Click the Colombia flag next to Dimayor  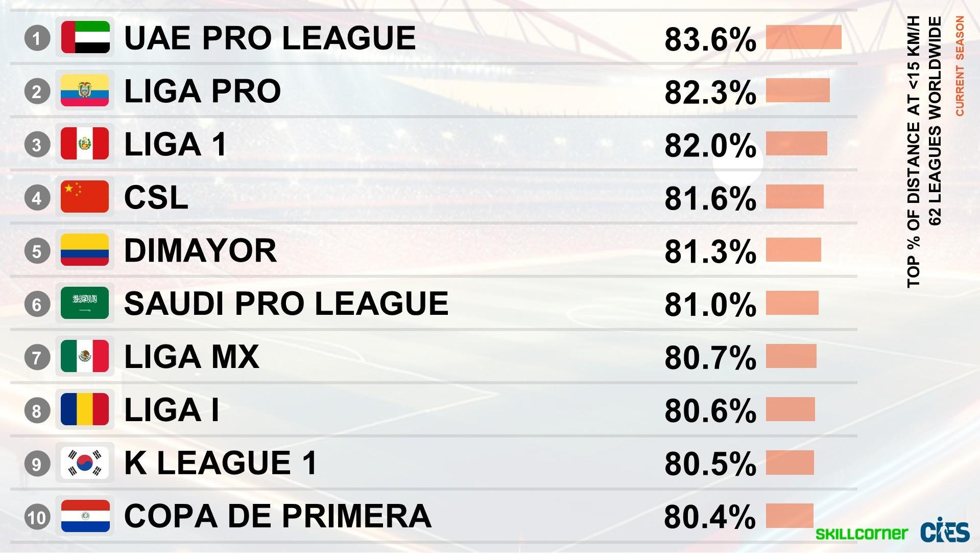[85, 250]
